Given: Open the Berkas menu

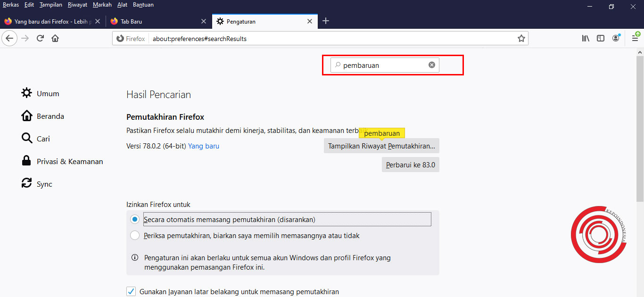Looking at the screenshot, I should (11, 5).
